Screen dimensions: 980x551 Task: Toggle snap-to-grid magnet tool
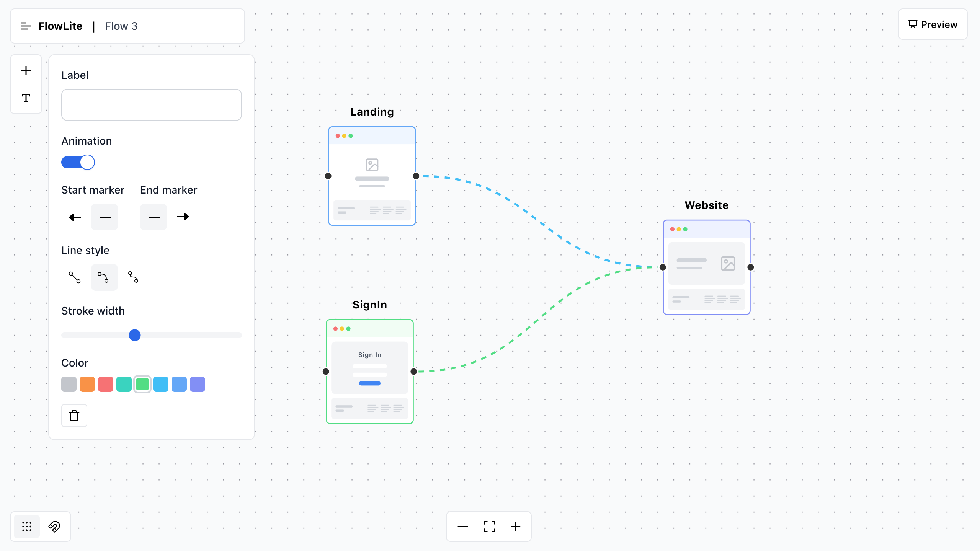tap(54, 527)
